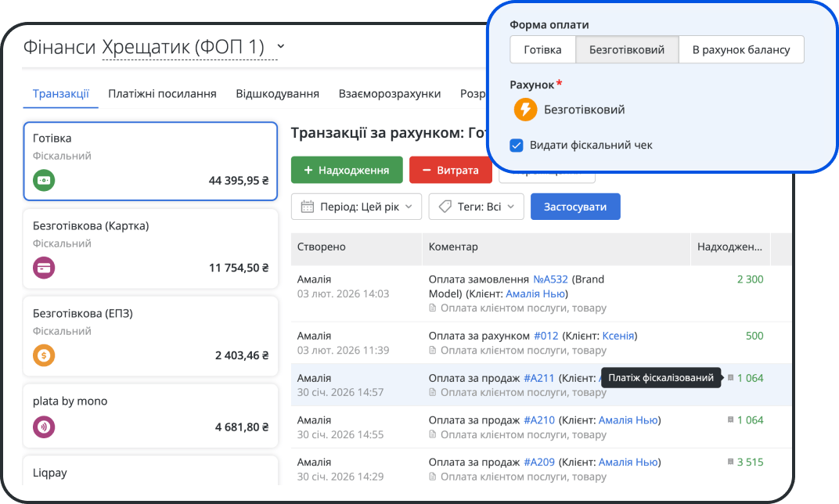The width and height of the screenshot is (839, 504).
Task: Select the Безготівкова (Картка) account card
Action: (x=150, y=249)
